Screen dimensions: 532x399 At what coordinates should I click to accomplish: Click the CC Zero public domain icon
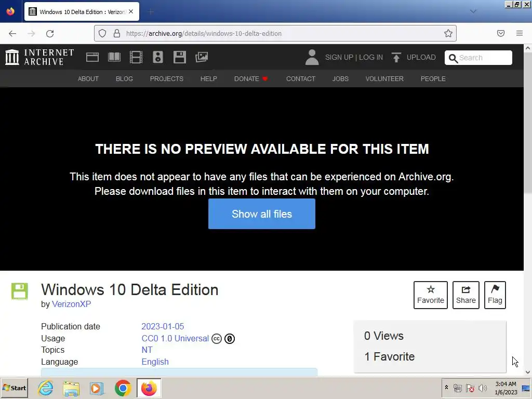pos(230,339)
